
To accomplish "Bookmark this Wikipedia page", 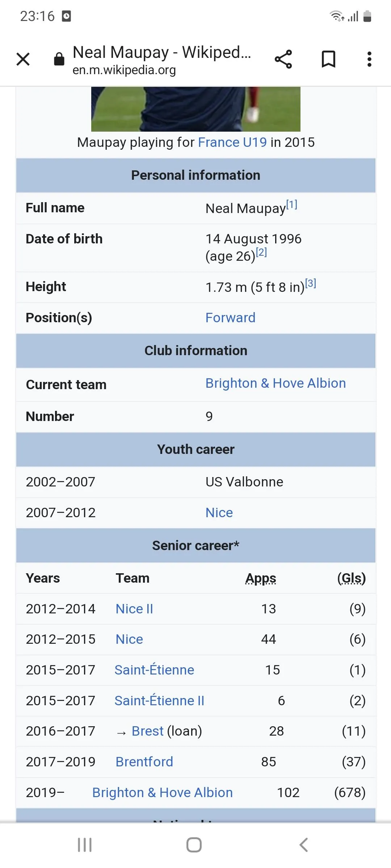I will click(x=328, y=59).
